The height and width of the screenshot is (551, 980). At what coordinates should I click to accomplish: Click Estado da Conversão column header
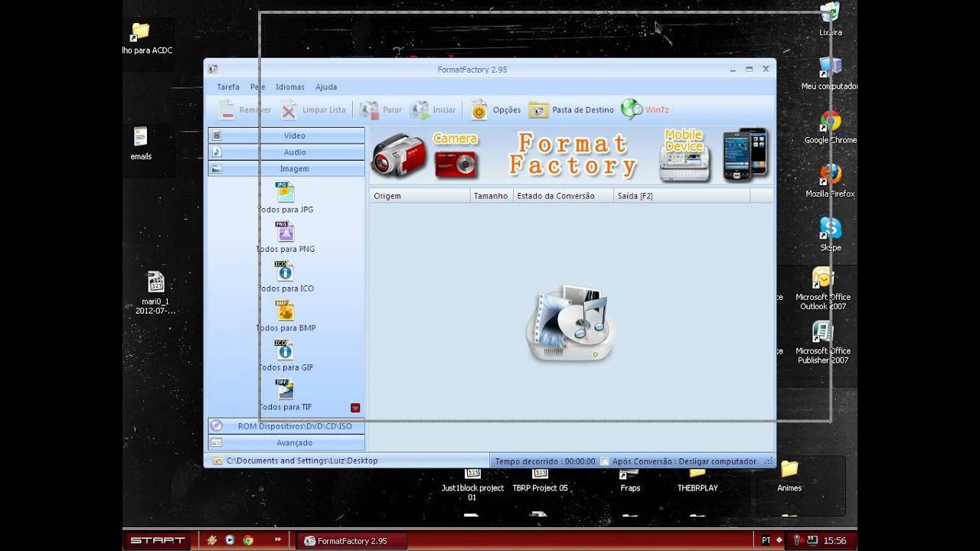click(x=563, y=196)
